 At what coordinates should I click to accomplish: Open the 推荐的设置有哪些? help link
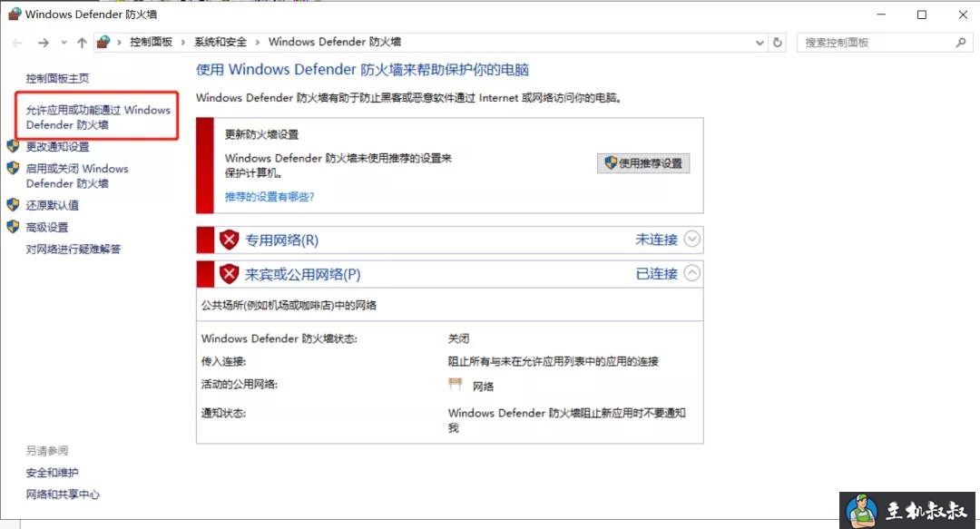(269, 196)
